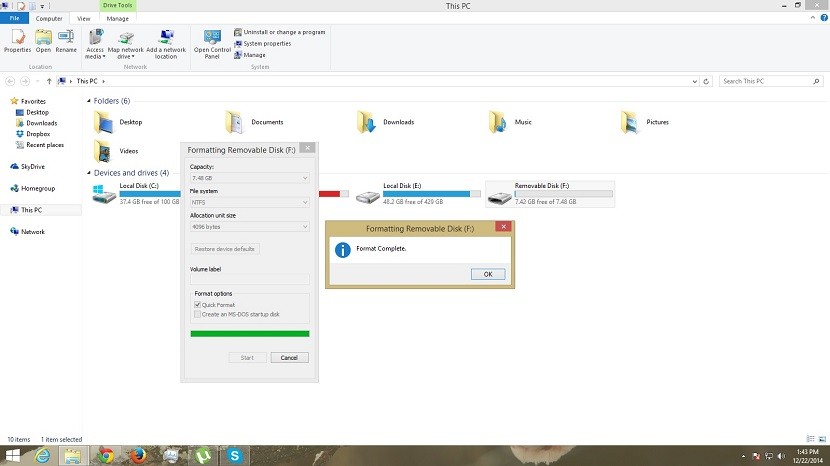Screen dimensions: 830x466
Task: Select Downloads in navigation pane
Action: click(x=37, y=123)
